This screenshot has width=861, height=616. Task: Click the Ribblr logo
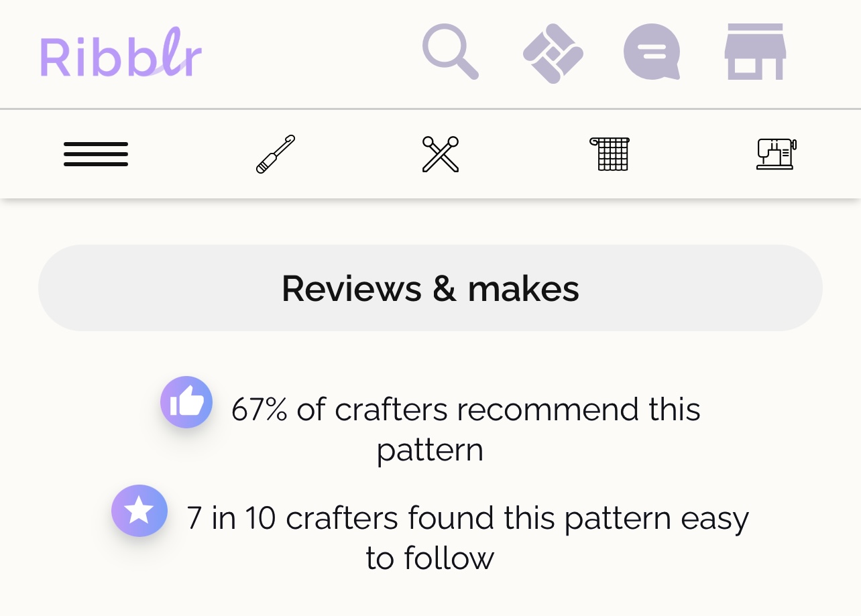[121, 54]
